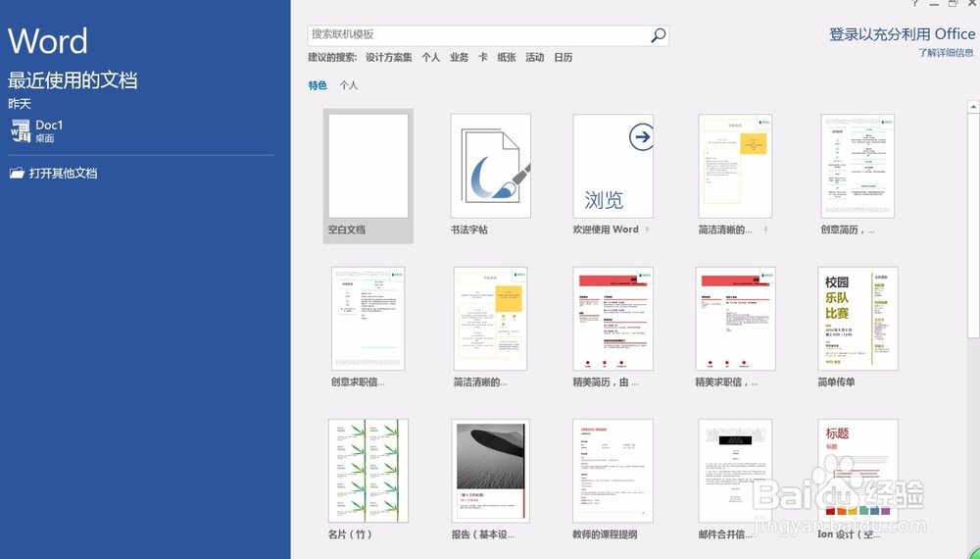The width and height of the screenshot is (980, 559).
Task: Pin the 简洁清晰的 resume template
Action: pyautogui.click(x=765, y=230)
